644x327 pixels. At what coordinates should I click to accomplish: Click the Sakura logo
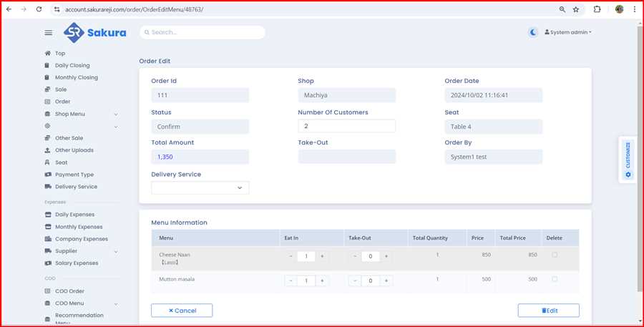94,32
